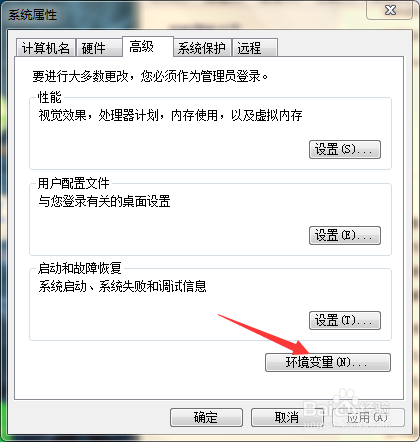Open startup and recovery 设置(T)
Viewport: 420px width, 442px height.
(x=345, y=321)
